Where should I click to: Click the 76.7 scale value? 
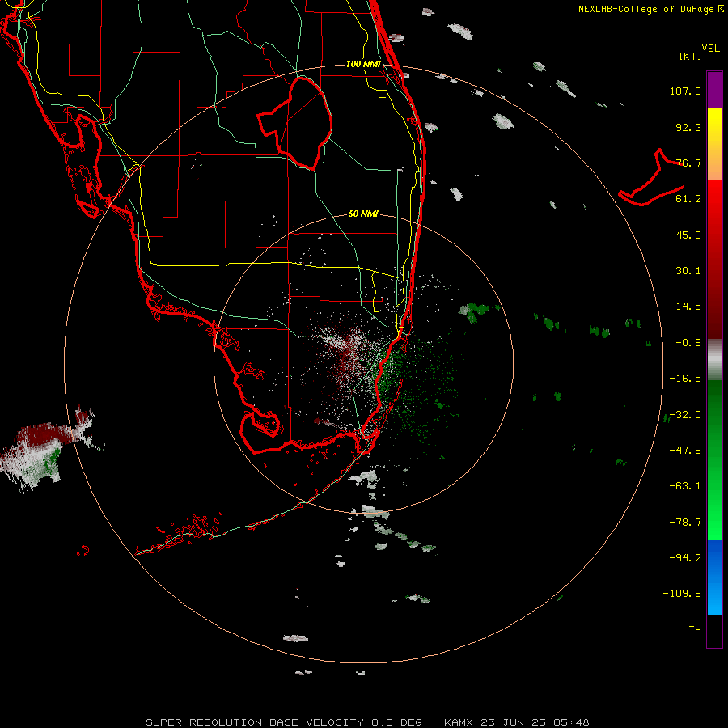click(688, 163)
